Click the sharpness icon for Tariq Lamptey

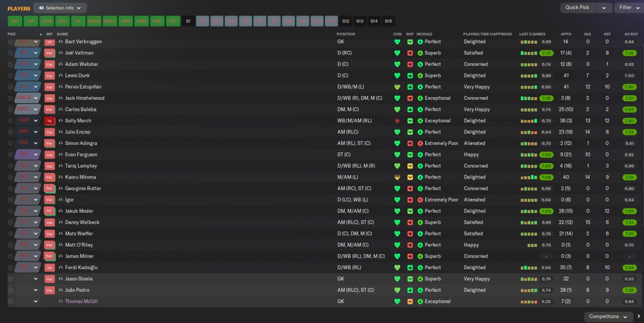pos(410,166)
